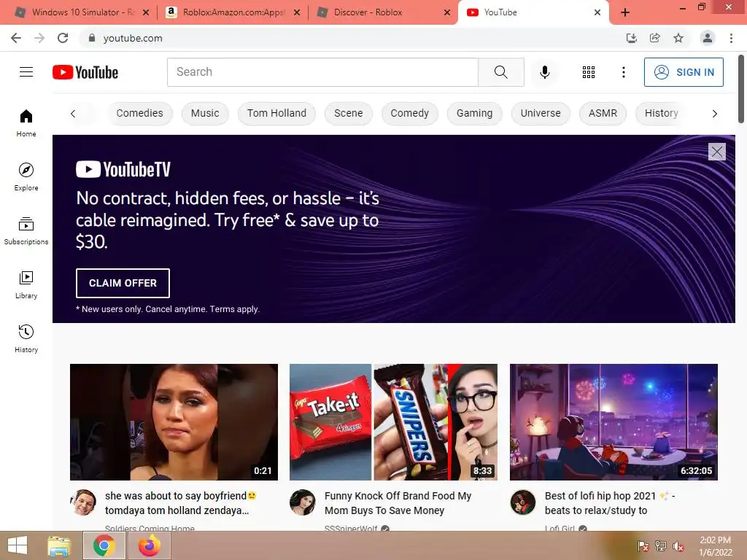Activate voice search microphone
The width and height of the screenshot is (747, 560).
pyautogui.click(x=544, y=72)
